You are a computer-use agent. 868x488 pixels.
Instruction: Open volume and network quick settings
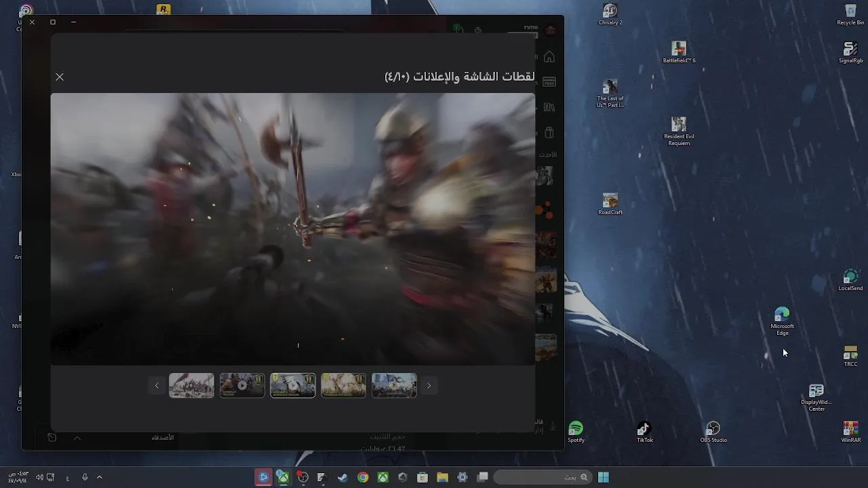click(45, 477)
